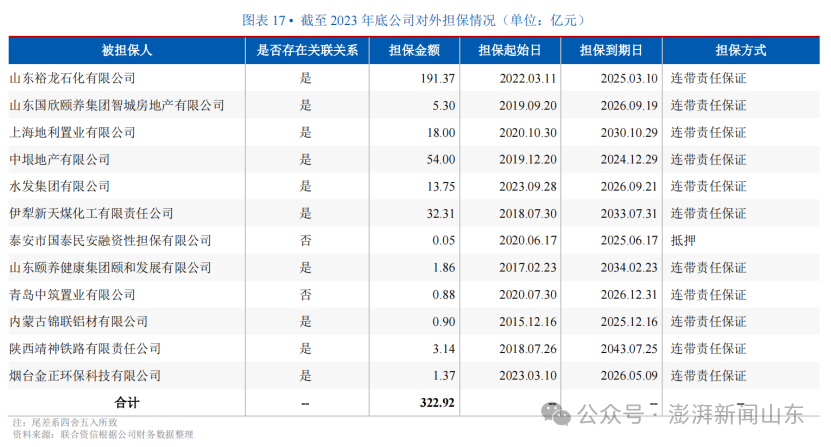This screenshot has height=447, width=831.
Task: Select the source line beginning 资料来源
Action: tap(103, 435)
